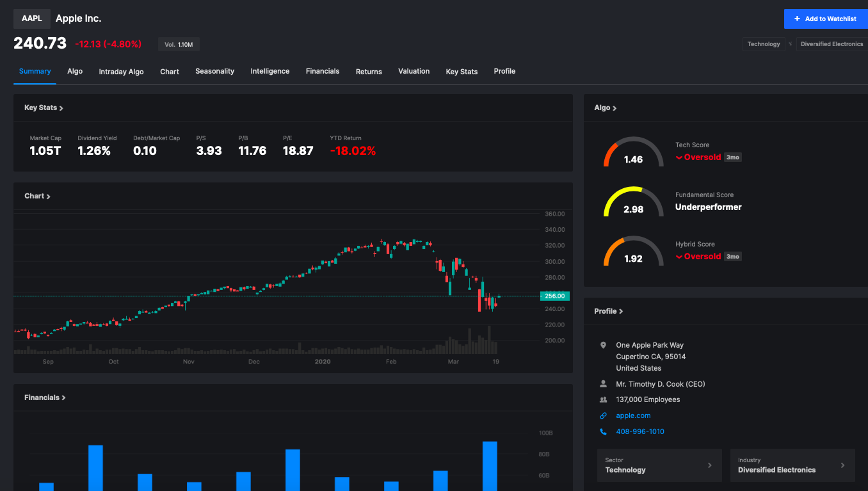The height and width of the screenshot is (491, 868).
Task: Open the Valuation tab
Action: pyautogui.click(x=414, y=71)
